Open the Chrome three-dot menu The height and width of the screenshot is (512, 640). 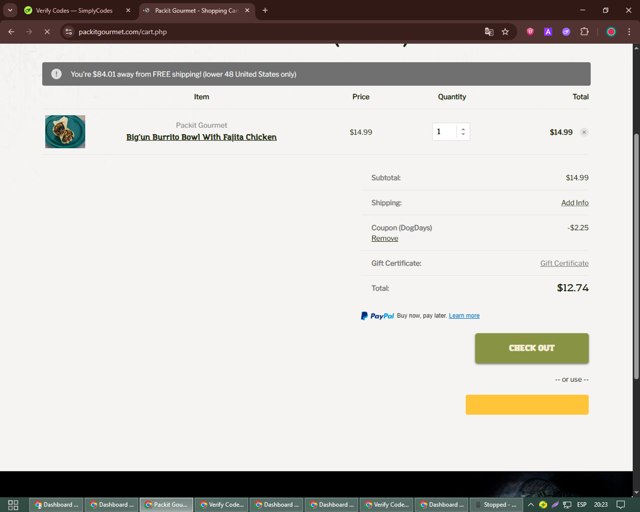[629, 32]
